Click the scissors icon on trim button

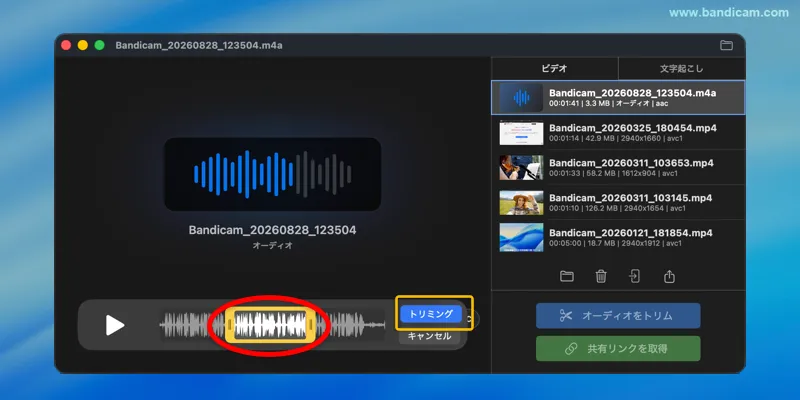tap(565, 316)
